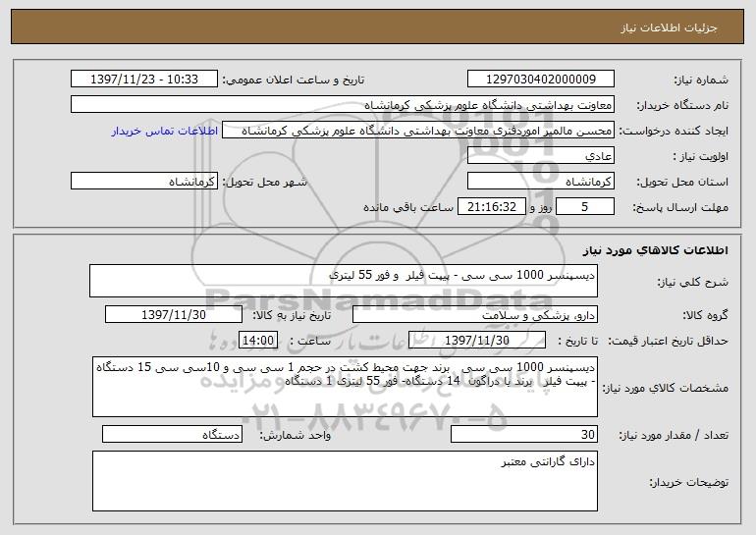Click the تاریخ و ساعت اعلان عمومی label
Image resolution: width=756 pixels, height=535 pixels.
pos(294,80)
